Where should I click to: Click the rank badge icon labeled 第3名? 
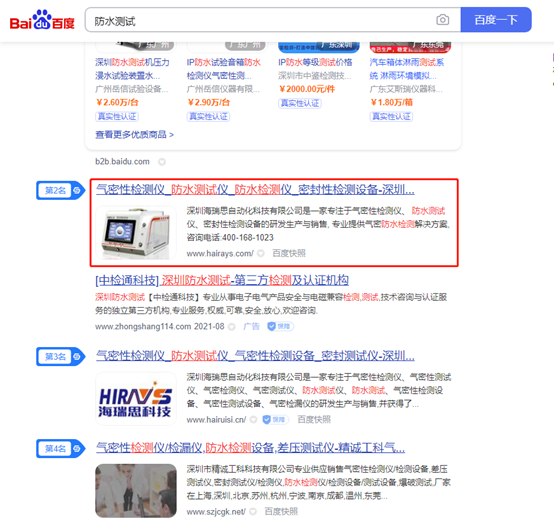pyautogui.click(x=60, y=357)
